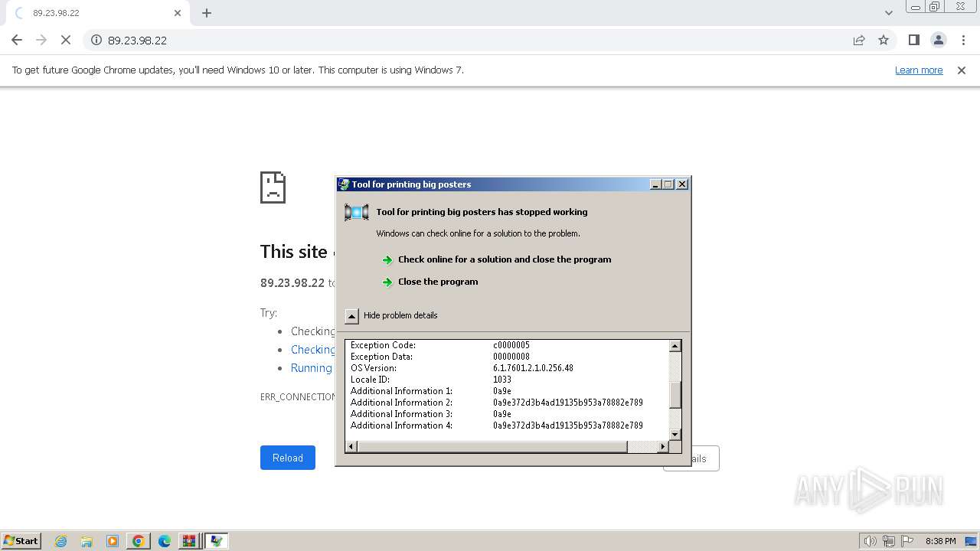Share this page via the share icon

(x=859, y=40)
